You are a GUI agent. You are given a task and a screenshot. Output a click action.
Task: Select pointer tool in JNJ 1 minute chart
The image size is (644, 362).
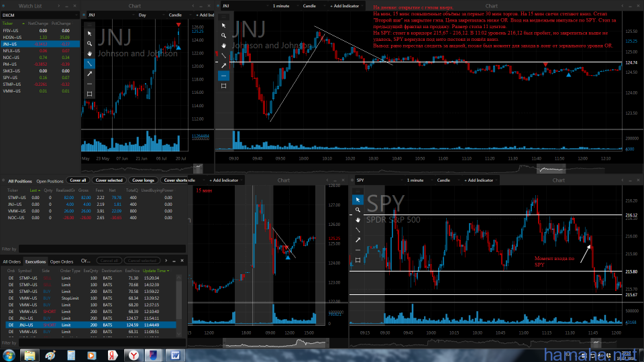click(x=223, y=25)
